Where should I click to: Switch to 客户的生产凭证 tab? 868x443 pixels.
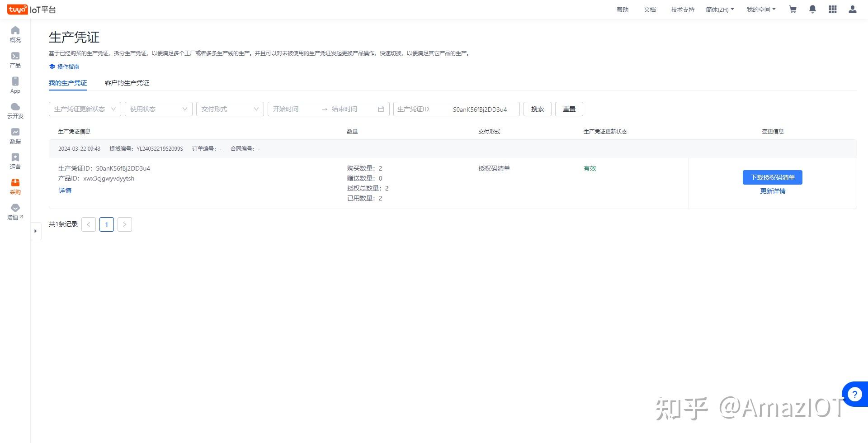click(127, 83)
